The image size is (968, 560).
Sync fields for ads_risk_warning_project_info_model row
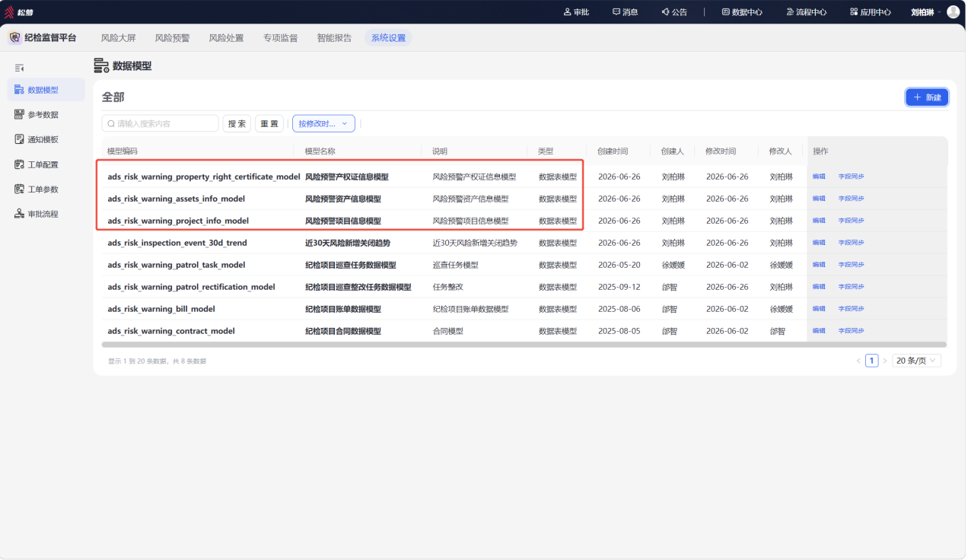(x=851, y=221)
